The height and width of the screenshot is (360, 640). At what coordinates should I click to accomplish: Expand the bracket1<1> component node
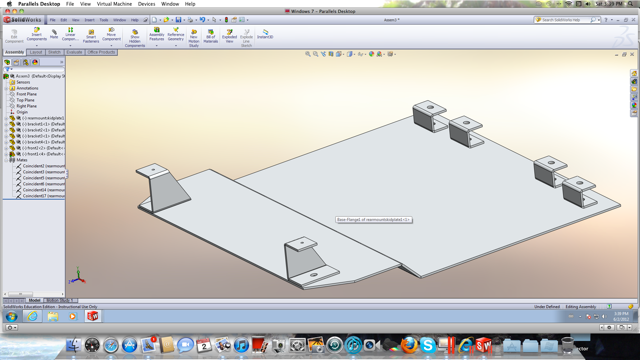[x=6, y=124]
